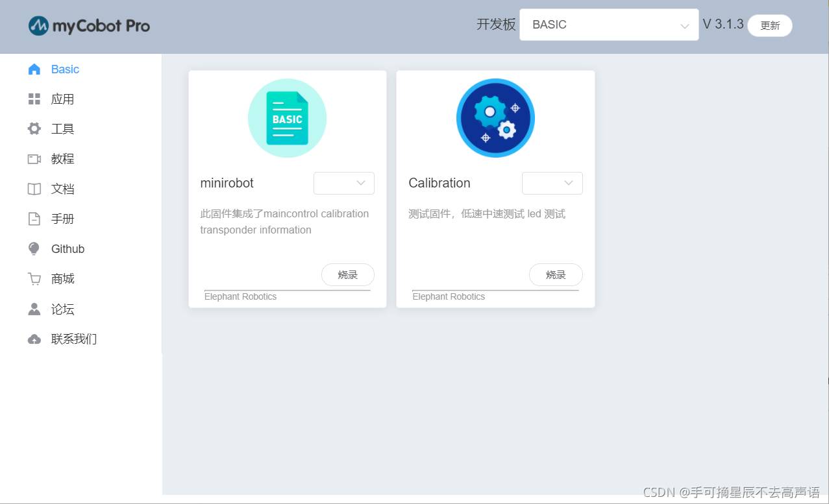The image size is (829, 504).
Task: Click the 更新 update button
Action: pos(770,25)
